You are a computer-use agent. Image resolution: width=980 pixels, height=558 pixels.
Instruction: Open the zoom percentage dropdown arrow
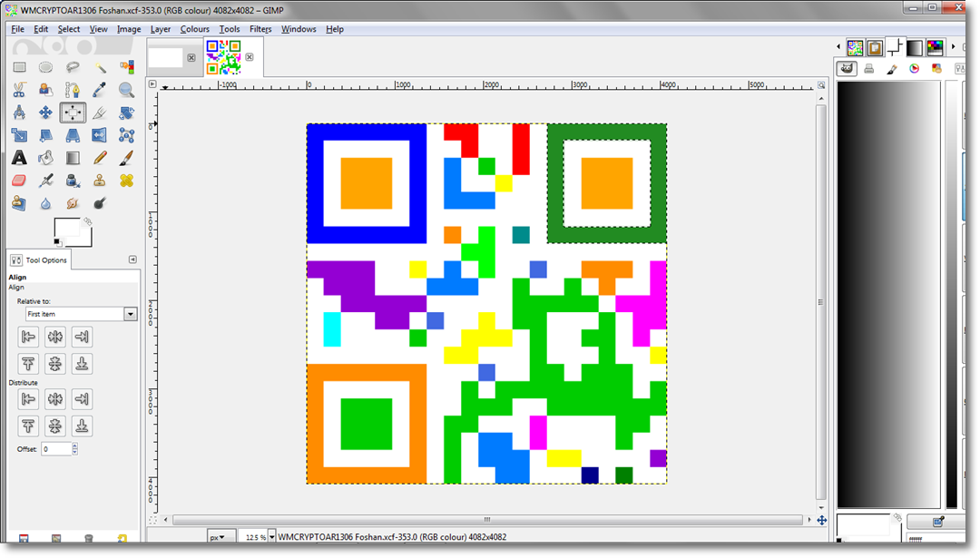coord(272,537)
